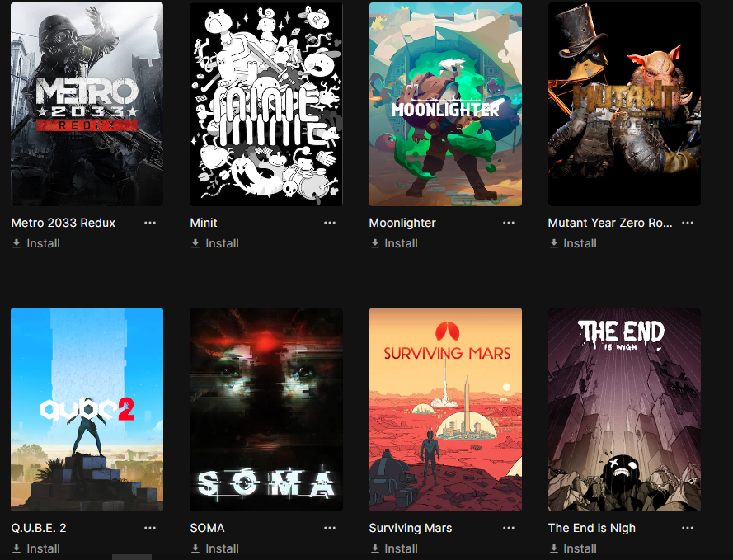Install Mutant Year Zero Road to Eden
Viewport: 733px width, 560px height.
point(573,243)
